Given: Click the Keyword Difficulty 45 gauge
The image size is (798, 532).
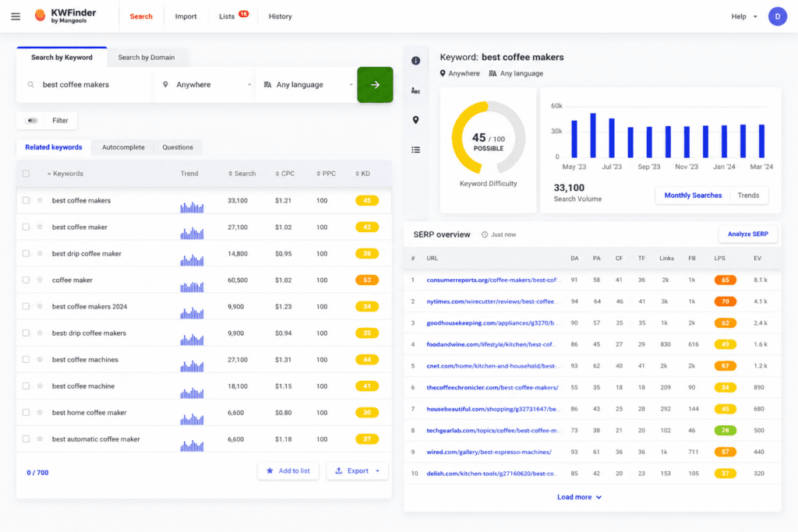Looking at the screenshot, I should click(x=488, y=138).
